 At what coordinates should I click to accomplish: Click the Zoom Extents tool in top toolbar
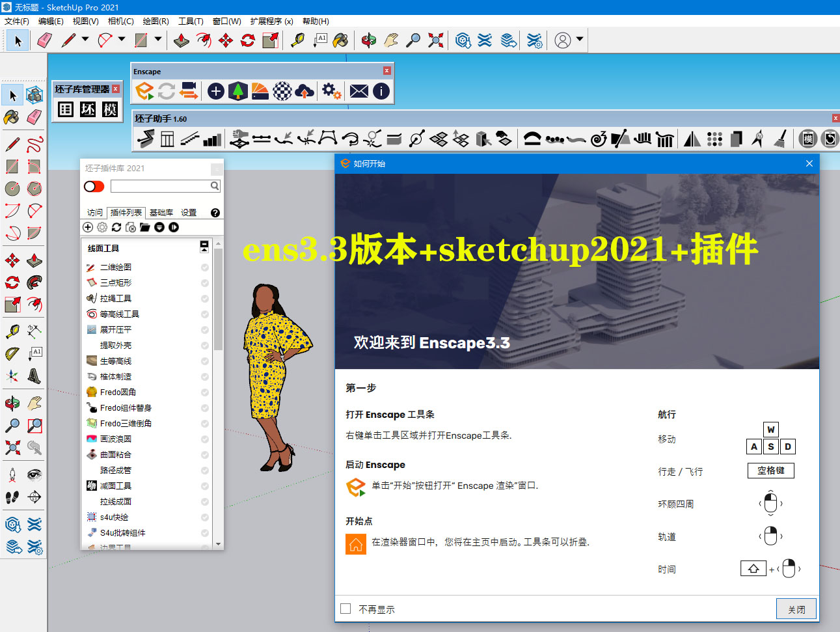(x=436, y=40)
